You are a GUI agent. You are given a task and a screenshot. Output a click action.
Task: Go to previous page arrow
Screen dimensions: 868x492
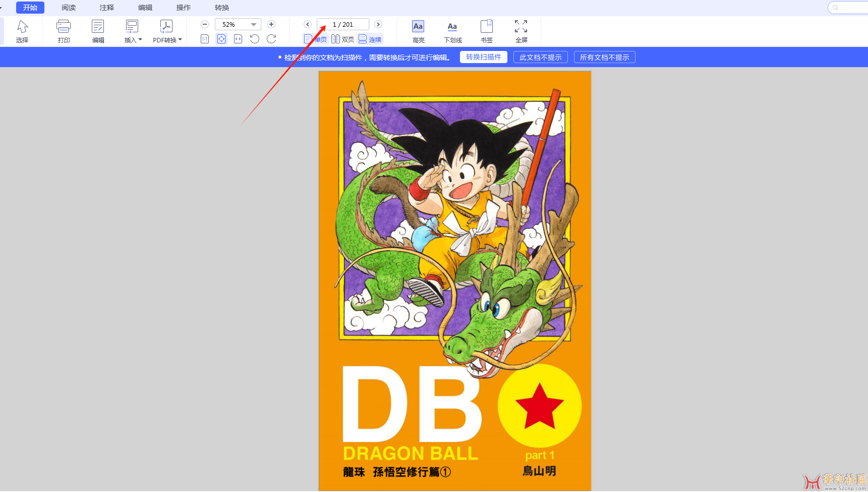coord(308,24)
